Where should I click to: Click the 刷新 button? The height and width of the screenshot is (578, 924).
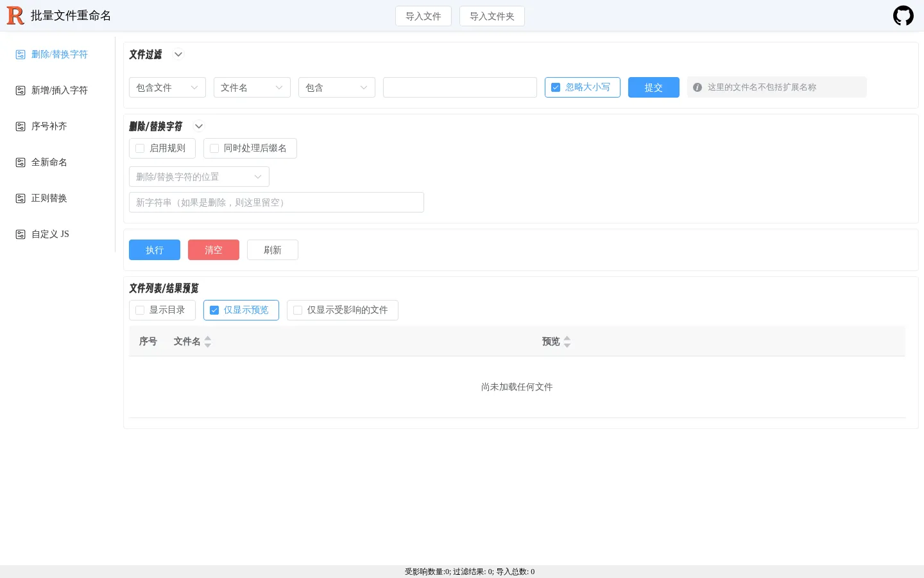click(273, 250)
